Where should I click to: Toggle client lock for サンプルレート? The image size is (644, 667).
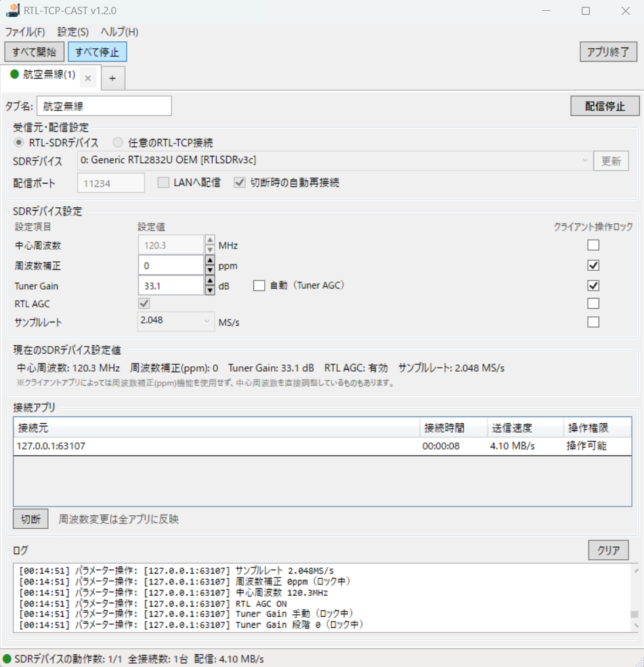[593, 322]
